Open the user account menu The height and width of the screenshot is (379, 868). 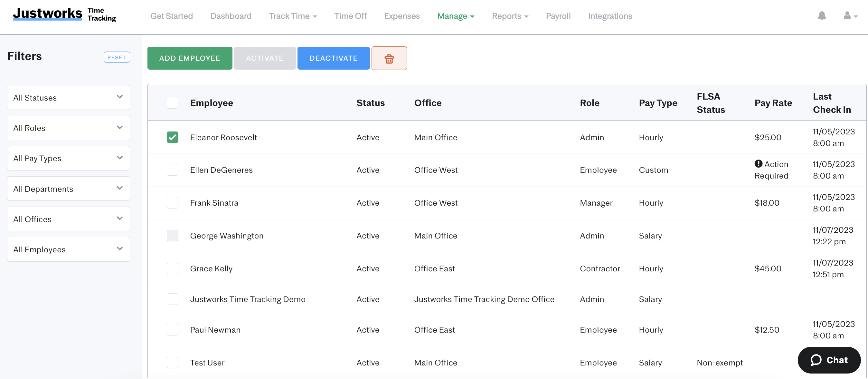(x=847, y=16)
